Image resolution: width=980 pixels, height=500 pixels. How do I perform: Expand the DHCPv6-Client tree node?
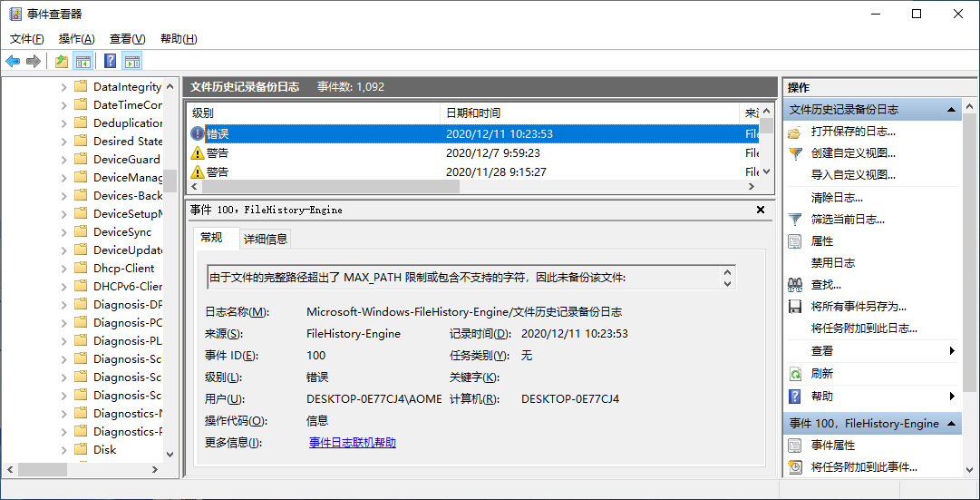[x=63, y=287]
